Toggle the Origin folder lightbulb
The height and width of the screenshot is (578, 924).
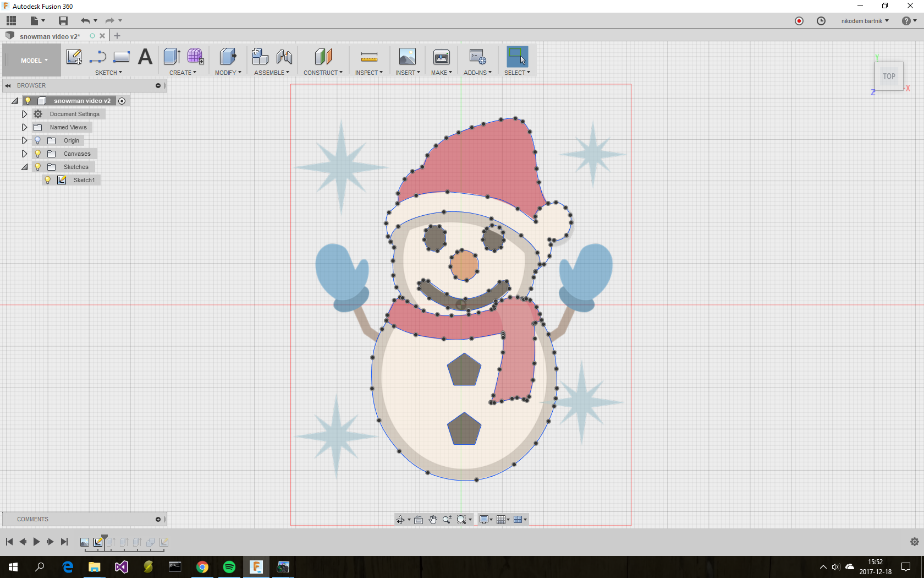38,140
